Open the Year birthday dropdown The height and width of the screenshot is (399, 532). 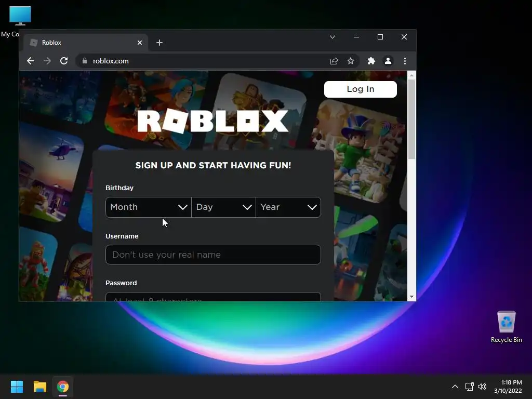pos(288,207)
